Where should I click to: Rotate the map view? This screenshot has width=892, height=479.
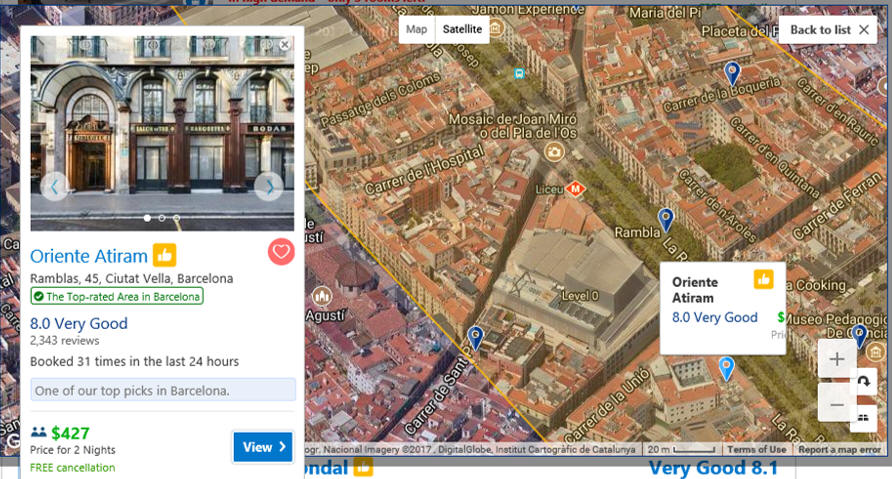click(864, 381)
